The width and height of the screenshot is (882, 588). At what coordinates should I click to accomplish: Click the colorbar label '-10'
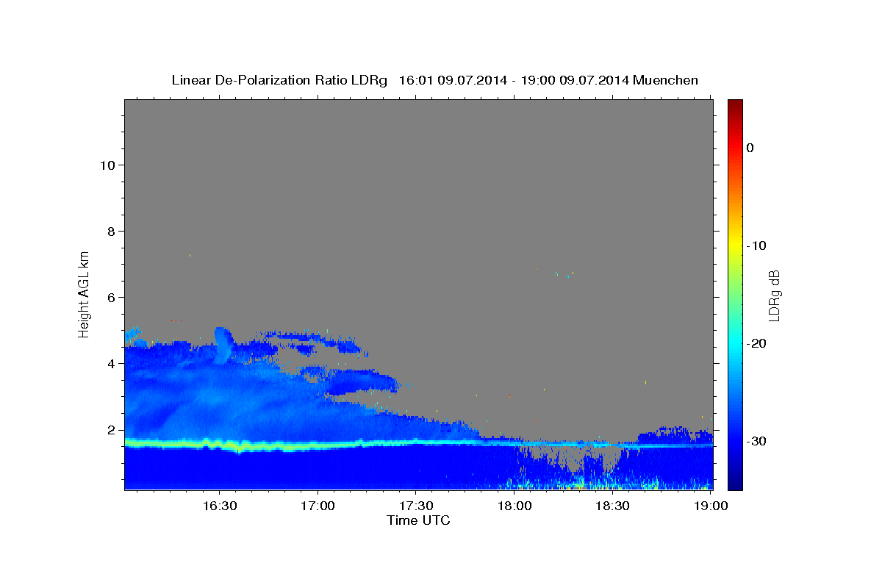click(x=757, y=245)
